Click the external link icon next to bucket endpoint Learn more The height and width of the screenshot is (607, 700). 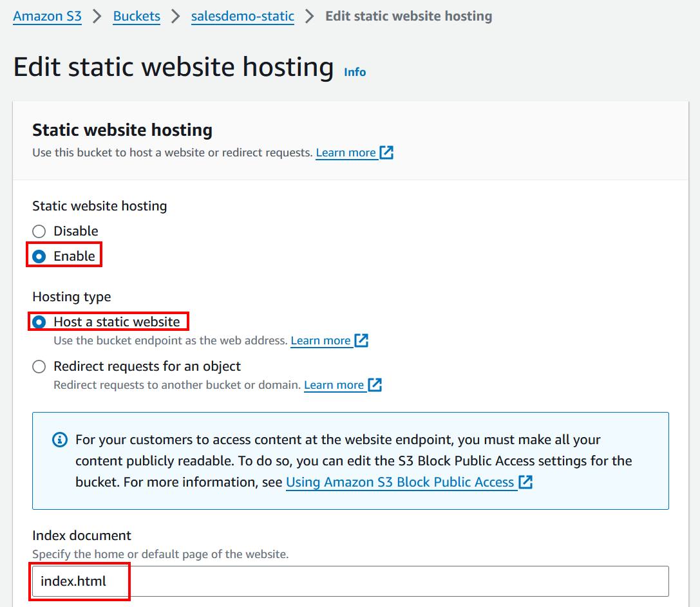tap(361, 341)
